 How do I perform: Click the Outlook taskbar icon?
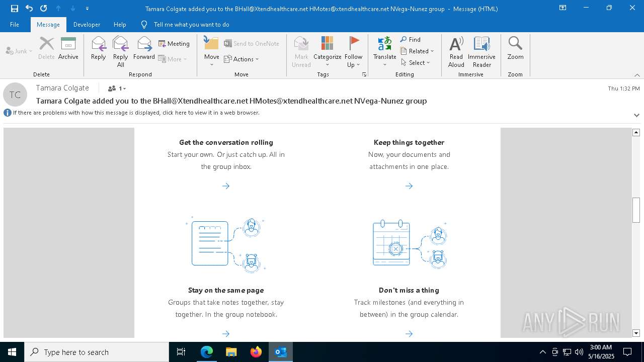point(281,352)
